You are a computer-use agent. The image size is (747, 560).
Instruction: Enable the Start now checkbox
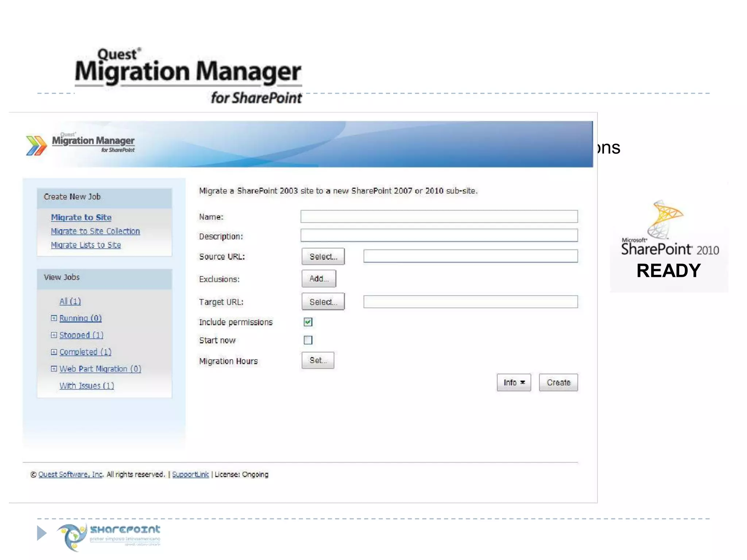(x=308, y=340)
